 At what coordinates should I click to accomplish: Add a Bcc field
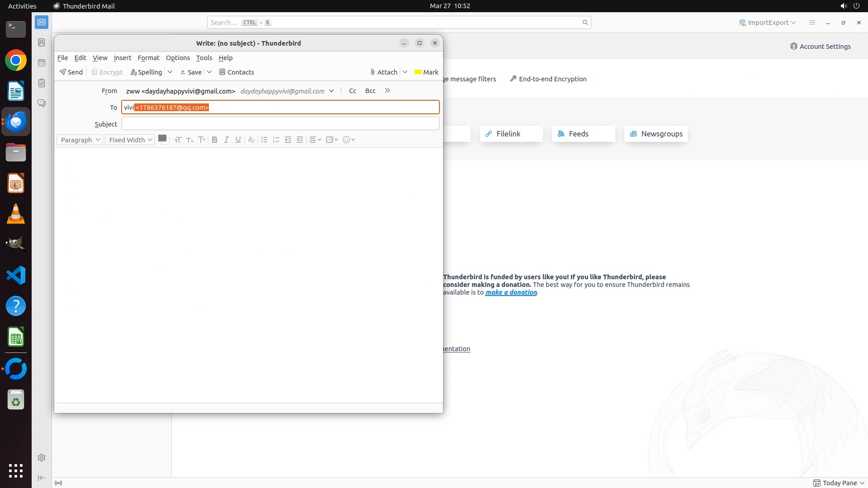click(x=370, y=91)
